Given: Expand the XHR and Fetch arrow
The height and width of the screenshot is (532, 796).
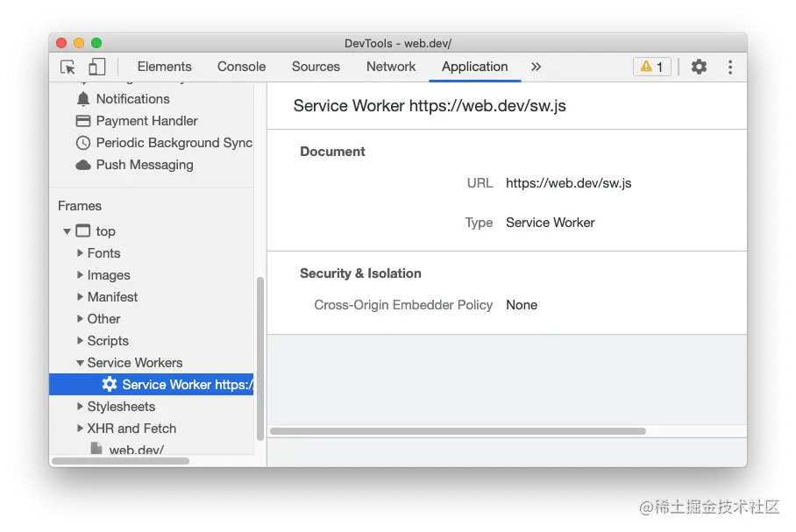Looking at the screenshot, I should pos(80,428).
